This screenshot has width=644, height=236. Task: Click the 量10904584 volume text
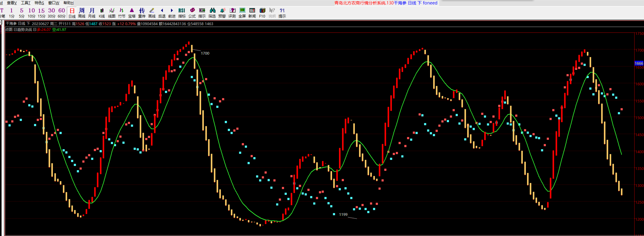(x=147, y=24)
